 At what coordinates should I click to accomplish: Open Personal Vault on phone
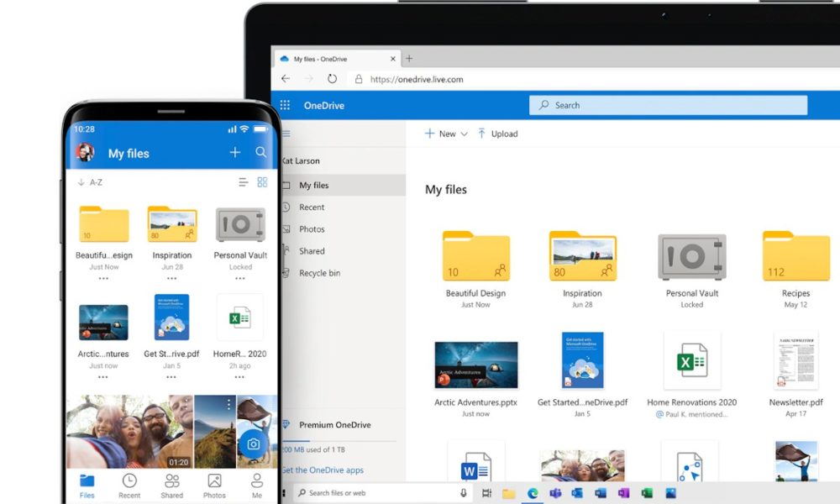click(240, 225)
